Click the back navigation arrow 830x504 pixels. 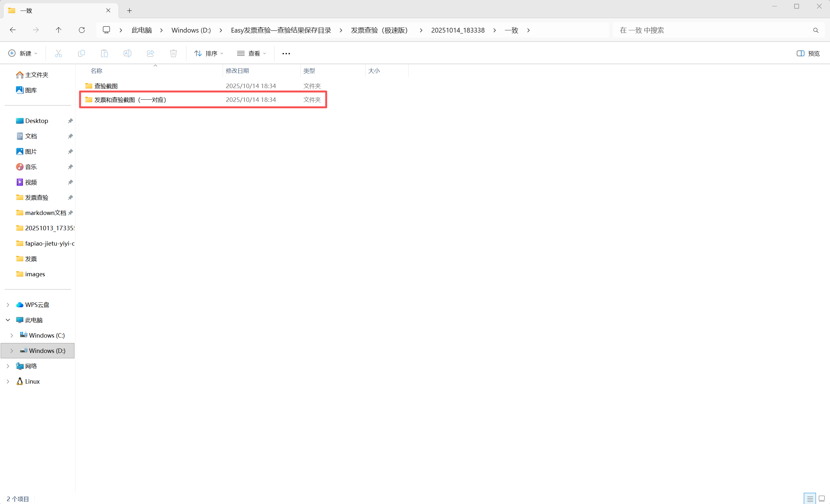pyautogui.click(x=13, y=30)
